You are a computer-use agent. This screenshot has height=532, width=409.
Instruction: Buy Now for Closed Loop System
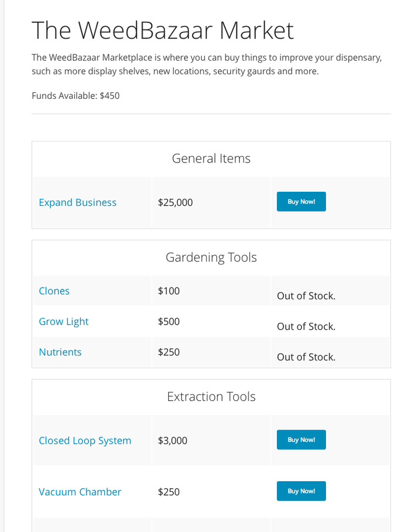(x=301, y=440)
